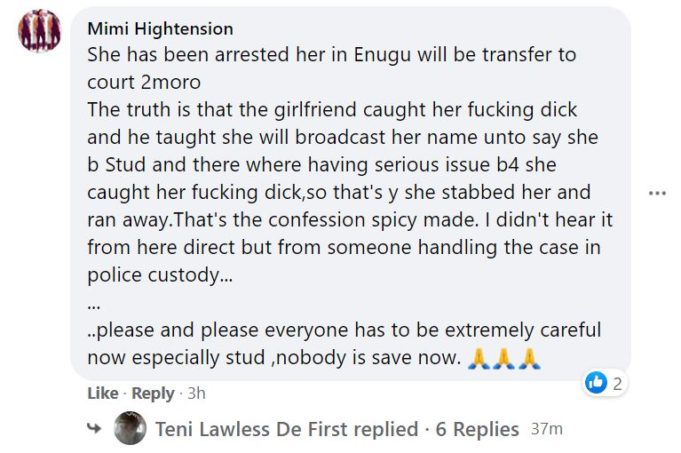Click "Teni Lawless De First replied" text
This screenshot has height=453, width=681.
pos(287,429)
